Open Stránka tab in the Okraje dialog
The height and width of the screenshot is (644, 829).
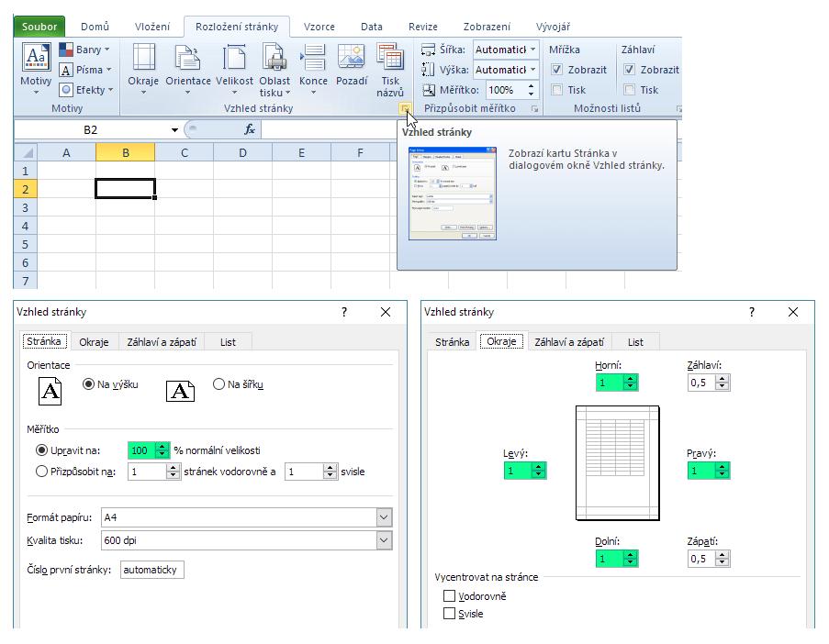[x=452, y=342]
